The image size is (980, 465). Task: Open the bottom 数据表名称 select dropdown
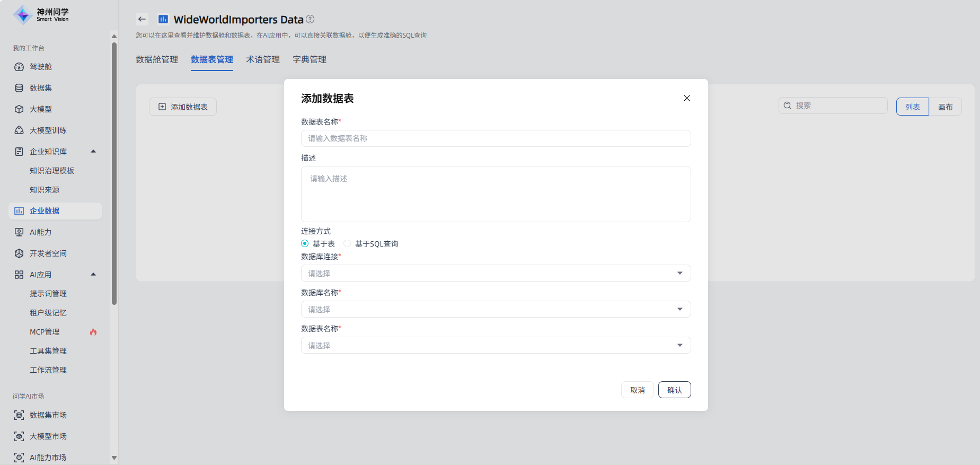[496, 345]
